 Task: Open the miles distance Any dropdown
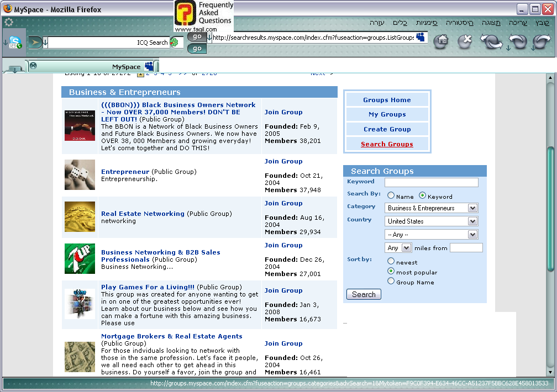pyautogui.click(x=398, y=248)
